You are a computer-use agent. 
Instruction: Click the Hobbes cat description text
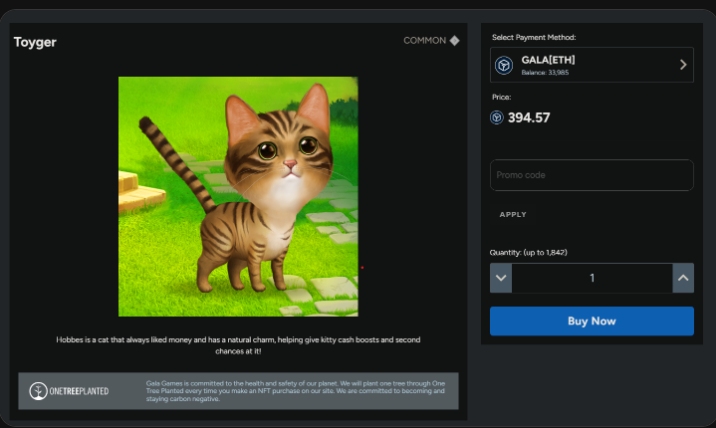pyautogui.click(x=238, y=345)
